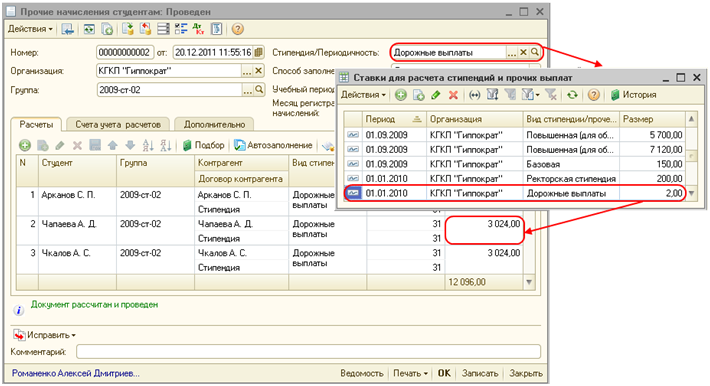The height and width of the screenshot is (386, 710).
Task: Sort Расчеты rows descending
Action: [x=166, y=145]
